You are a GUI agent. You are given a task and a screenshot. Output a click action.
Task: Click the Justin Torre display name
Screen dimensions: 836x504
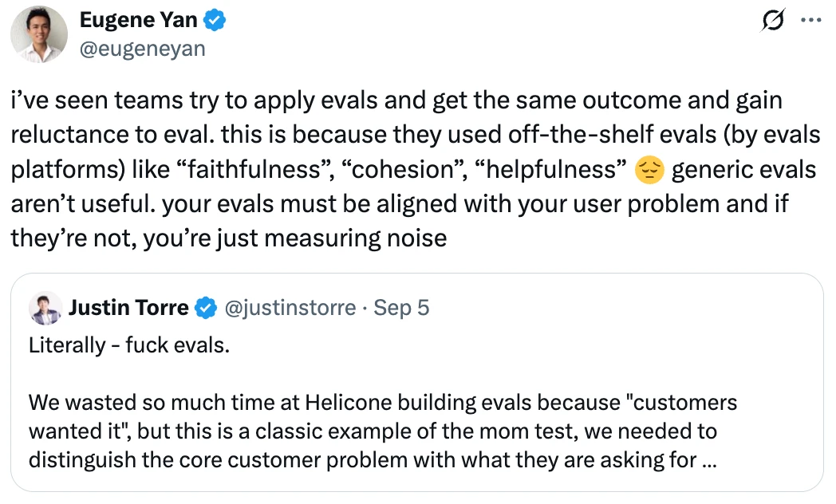pos(128,308)
